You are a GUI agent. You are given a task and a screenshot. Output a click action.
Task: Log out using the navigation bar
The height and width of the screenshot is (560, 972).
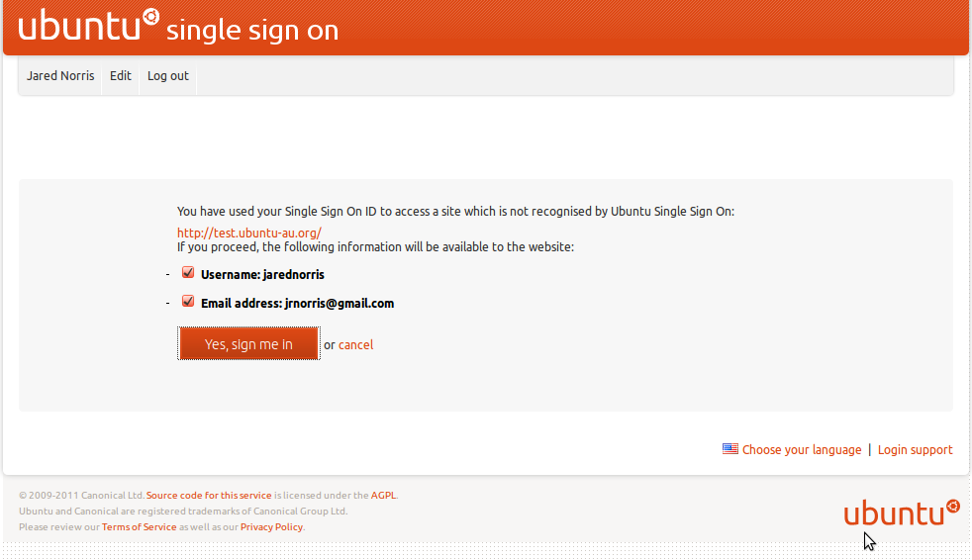(168, 76)
